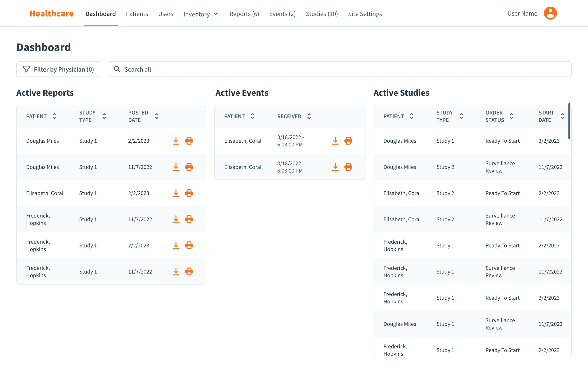Sort Active Reports by Posted Date
Image resolution: width=588 pixels, height=368 pixels.
tap(157, 116)
